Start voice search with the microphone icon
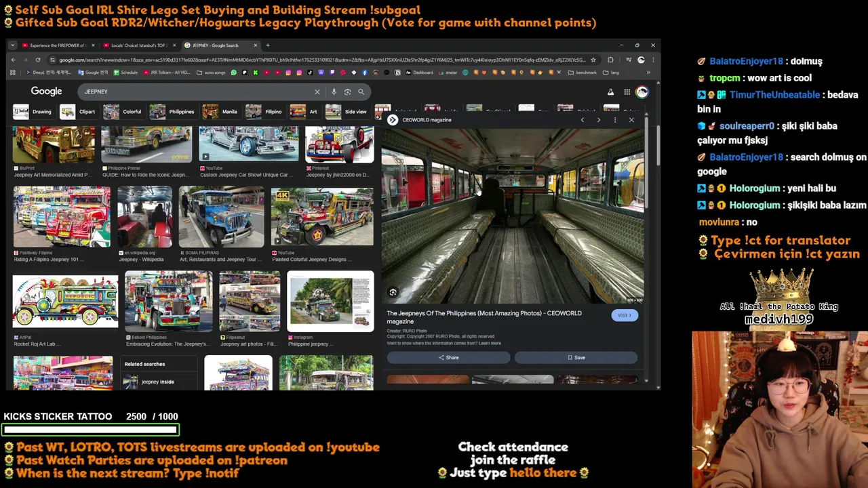The image size is (868, 488). coord(334,91)
